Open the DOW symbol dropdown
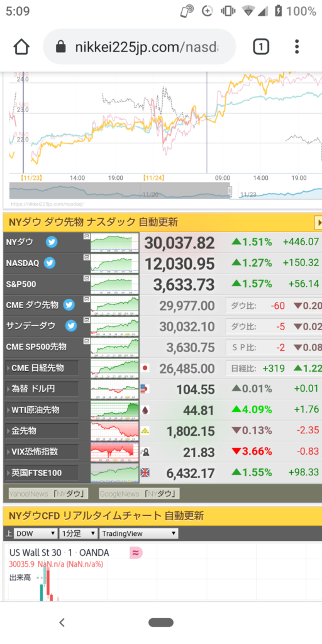 click(x=35, y=534)
